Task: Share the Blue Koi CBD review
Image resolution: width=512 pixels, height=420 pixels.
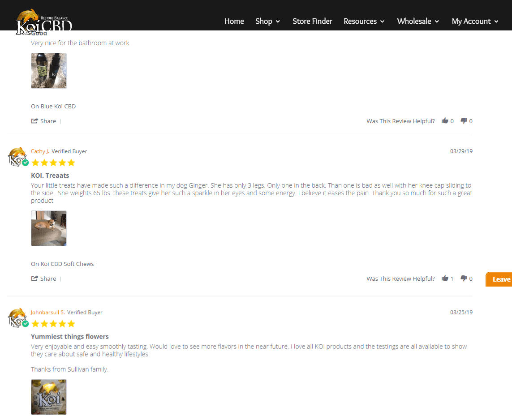Action: 43,121
